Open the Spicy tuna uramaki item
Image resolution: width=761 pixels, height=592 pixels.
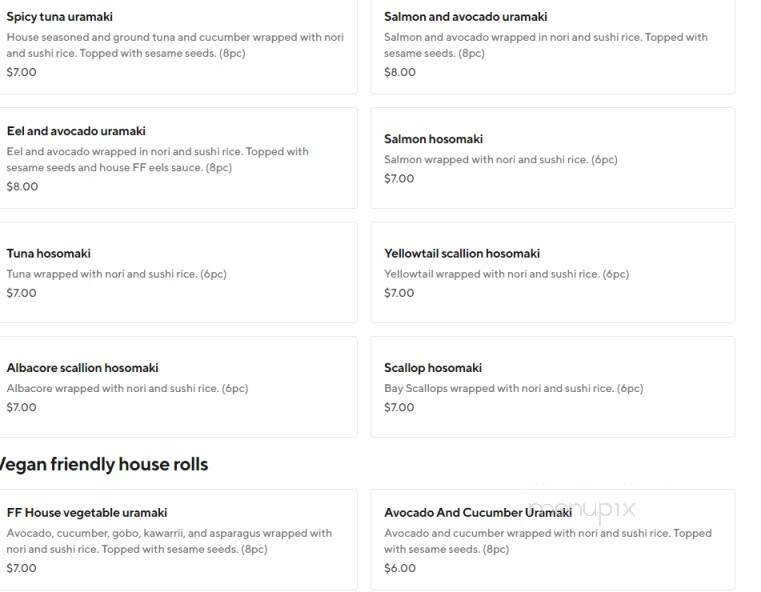pos(59,17)
